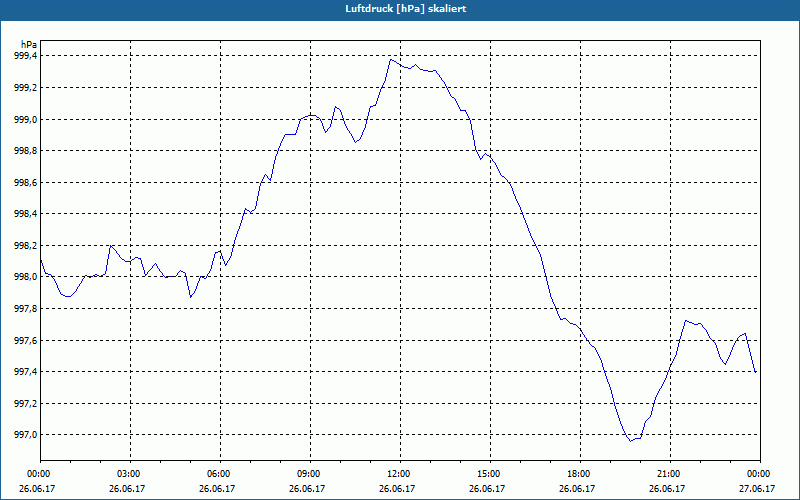Click the date 26.06.17 under 12:00
The width and height of the screenshot is (800, 500).
(x=397, y=489)
